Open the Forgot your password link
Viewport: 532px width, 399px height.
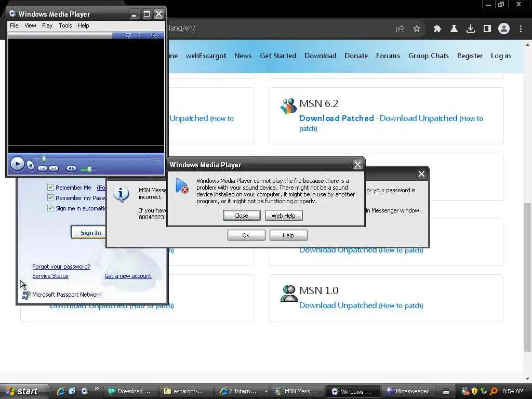tap(61, 267)
